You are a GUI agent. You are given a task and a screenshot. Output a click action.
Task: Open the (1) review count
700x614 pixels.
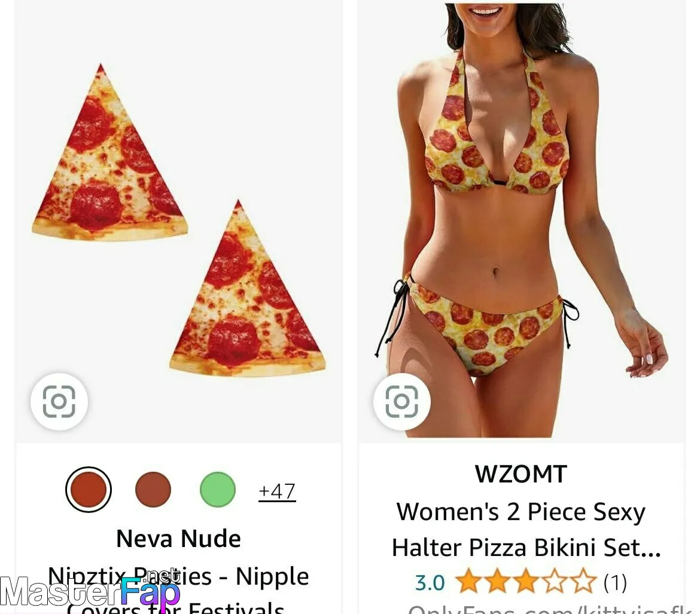click(615, 582)
